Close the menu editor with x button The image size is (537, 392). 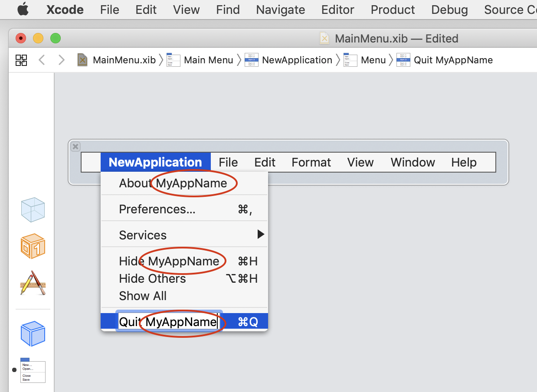point(75,147)
